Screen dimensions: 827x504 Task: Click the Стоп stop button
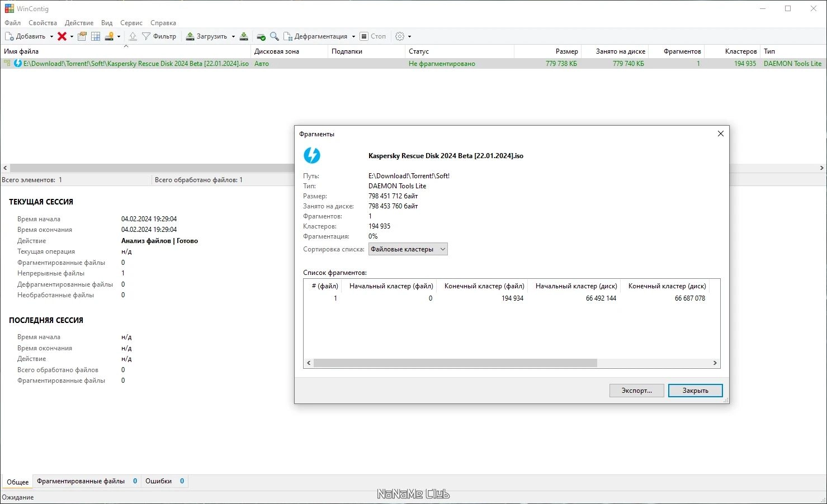click(x=373, y=36)
